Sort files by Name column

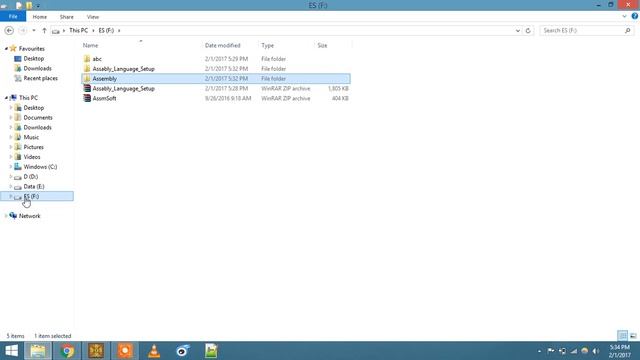click(x=91, y=45)
